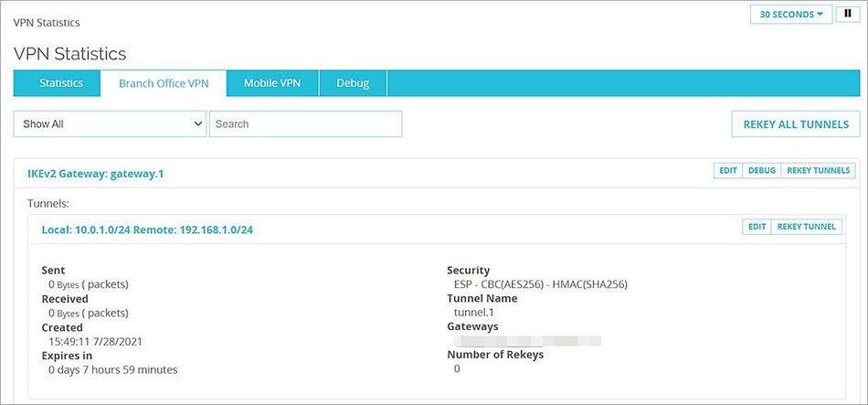Open the Mobile VPN tab

pyautogui.click(x=272, y=83)
